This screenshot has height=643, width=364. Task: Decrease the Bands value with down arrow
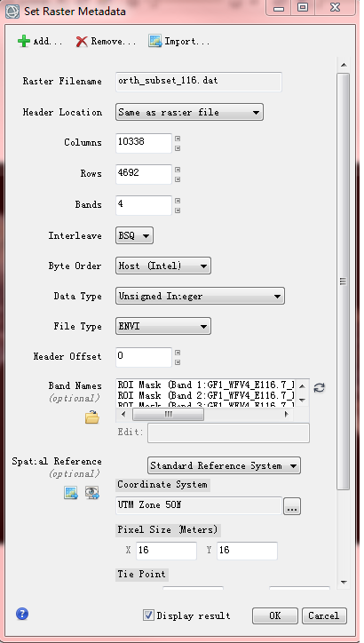[x=178, y=210]
